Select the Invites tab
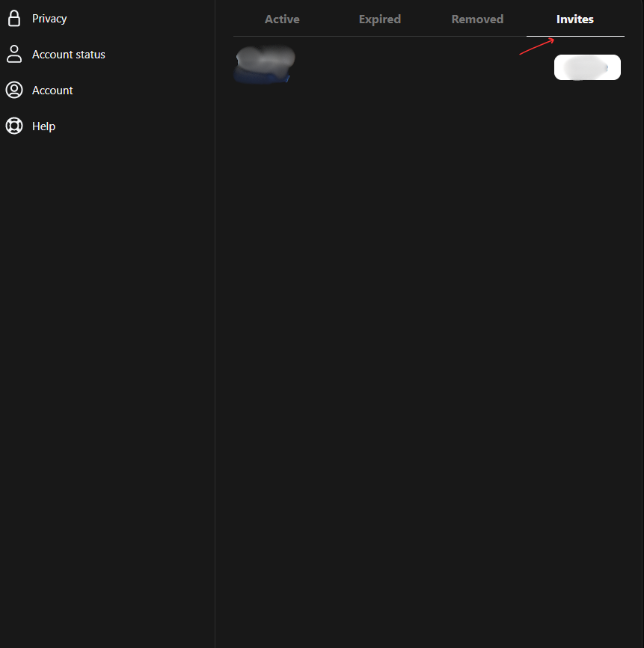 574,19
